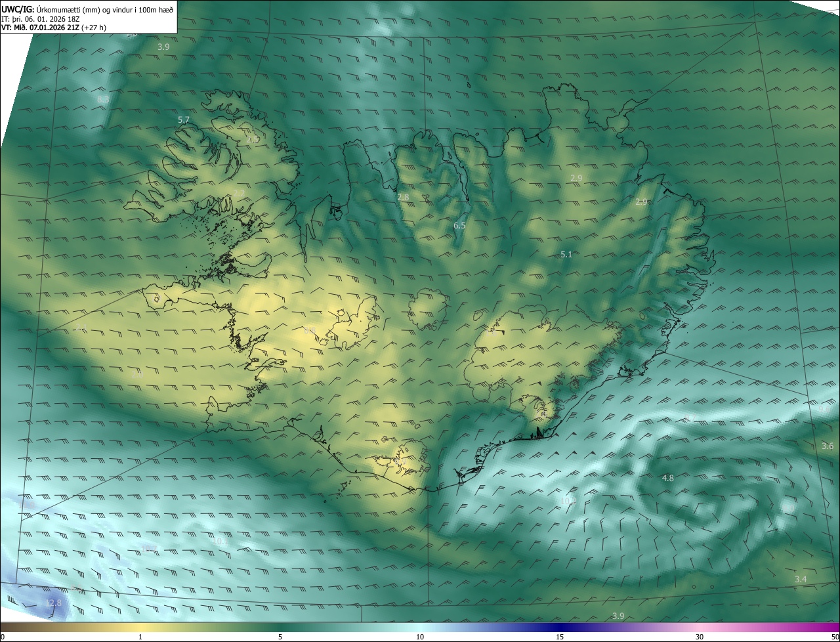840x642 pixels.
Task: Click the 'IT: þri. 06. 01. 2026 18Z' line
Action: pos(40,18)
